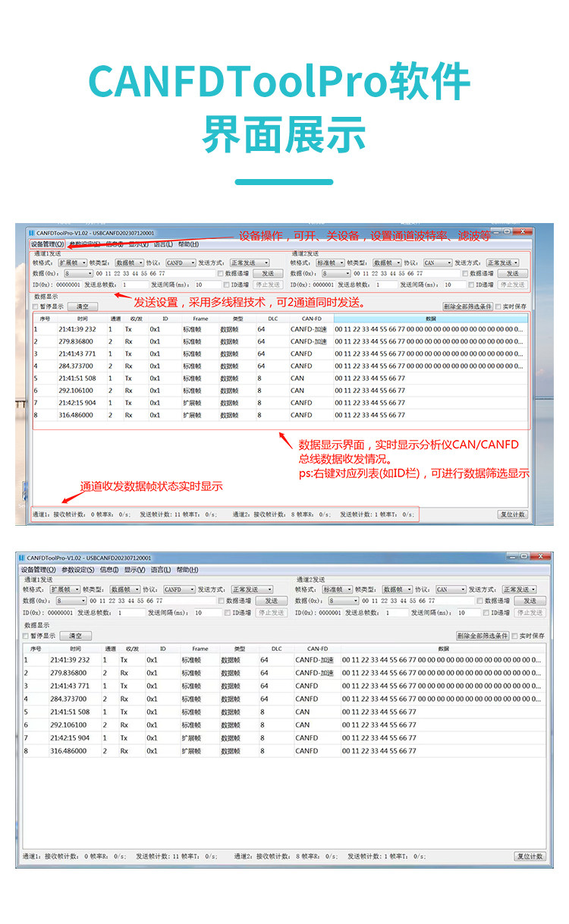Viewport: 569px width, 924px height.
Task: Open channel 1 帧类型 dropdown, unannotated window
Action: pos(124,589)
